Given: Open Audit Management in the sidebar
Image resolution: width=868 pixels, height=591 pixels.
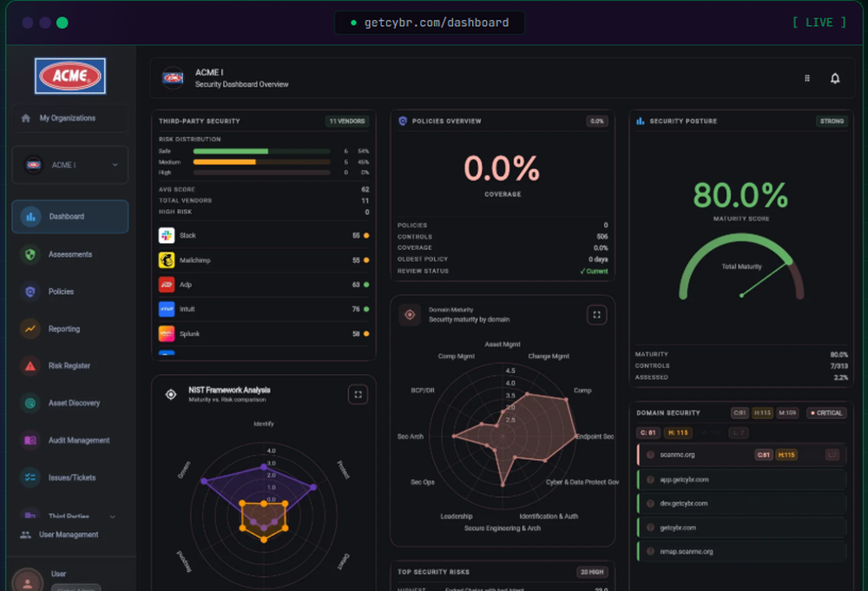Looking at the screenshot, I should tap(69, 441).
